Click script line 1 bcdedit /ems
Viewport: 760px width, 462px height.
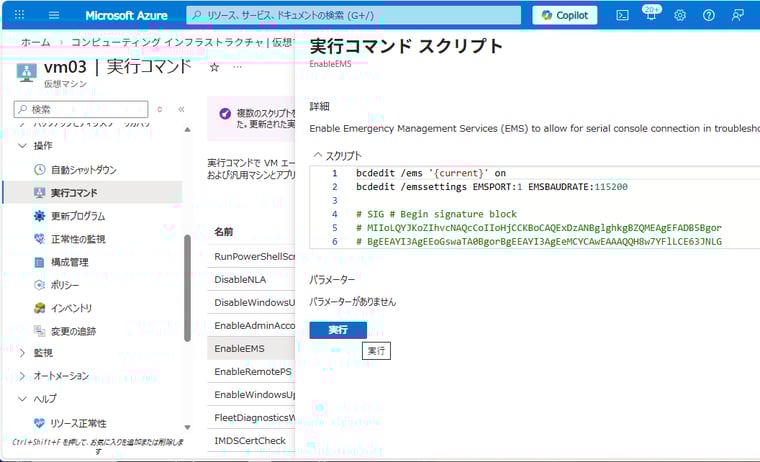(430, 173)
